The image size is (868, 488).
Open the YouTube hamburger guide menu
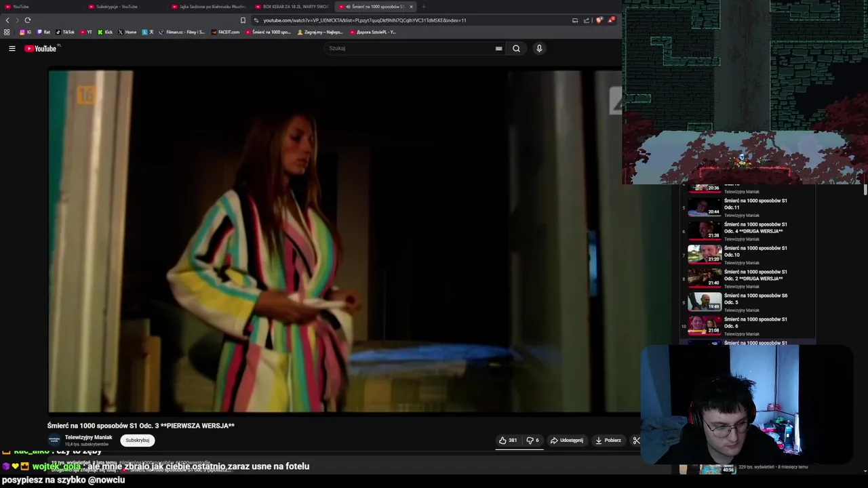[x=12, y=48]
